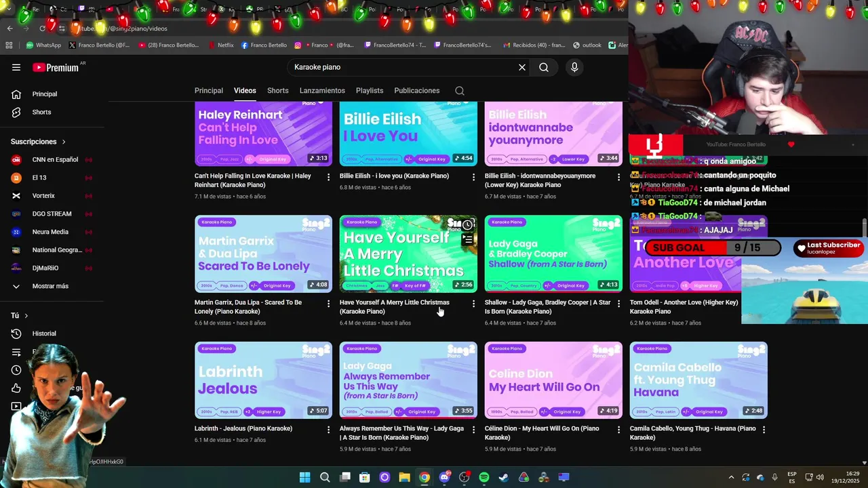Open Spotify from the taskbar
This screenshot has height=488, width=868.
coord(484,477)
